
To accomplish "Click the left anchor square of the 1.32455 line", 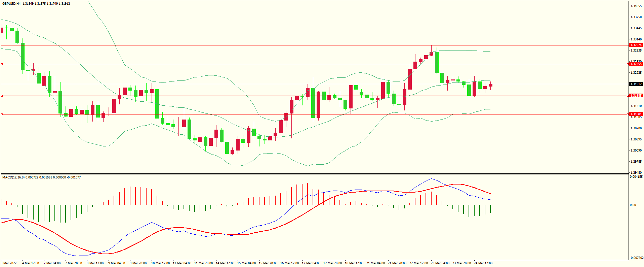I will tap(2, 64).
